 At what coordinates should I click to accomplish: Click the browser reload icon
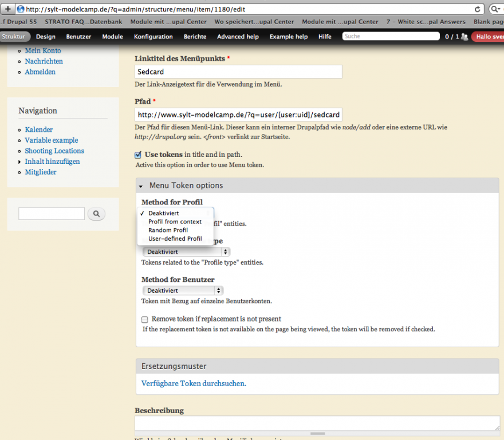click(x=477, y=9)
